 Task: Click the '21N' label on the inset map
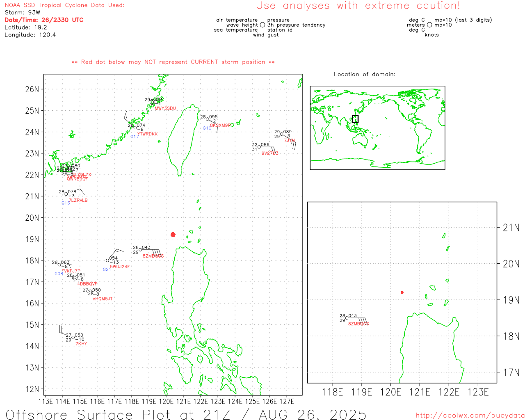coord(511,228)
